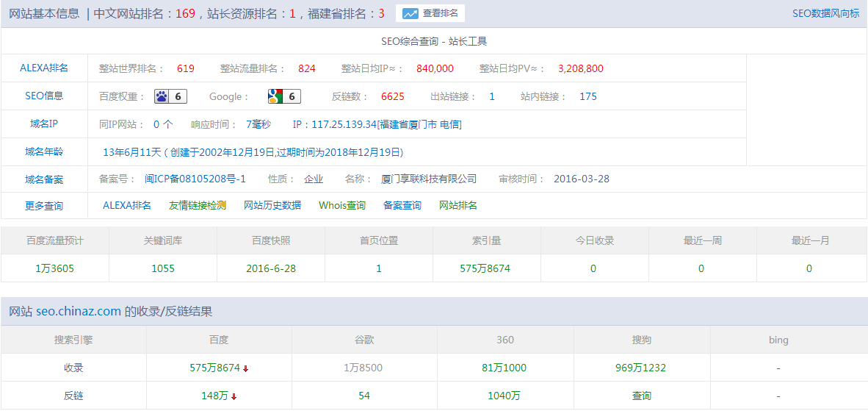868x411 pixels.
Task: Open ALEXA排名 in 更多查询 row
Action: (x=127, y=206)
